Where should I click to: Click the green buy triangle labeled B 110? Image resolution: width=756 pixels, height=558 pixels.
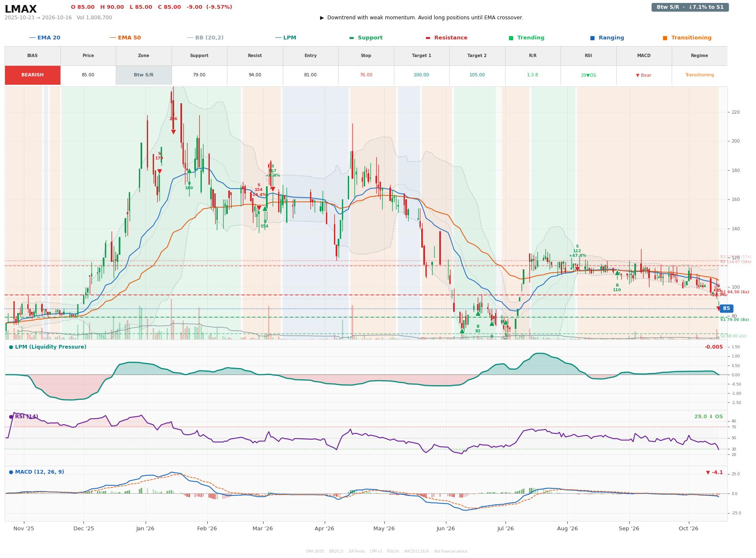click(x=617, y=273)
